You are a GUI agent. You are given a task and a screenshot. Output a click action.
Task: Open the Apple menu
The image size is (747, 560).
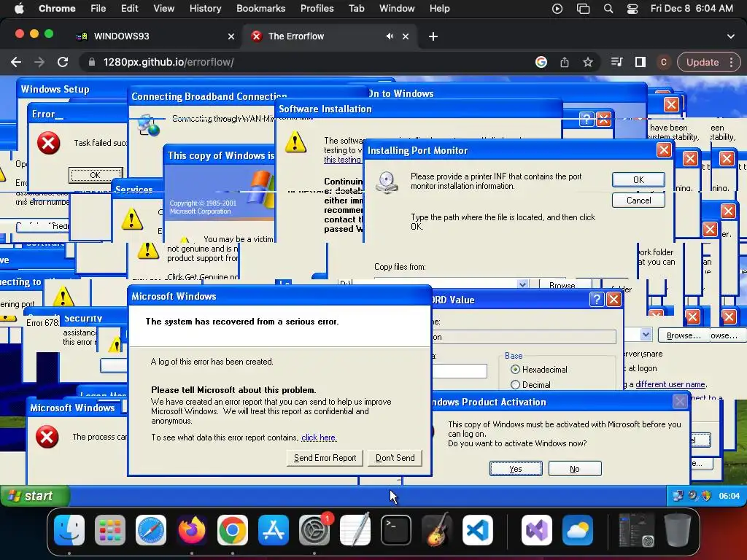coord(19,9)
